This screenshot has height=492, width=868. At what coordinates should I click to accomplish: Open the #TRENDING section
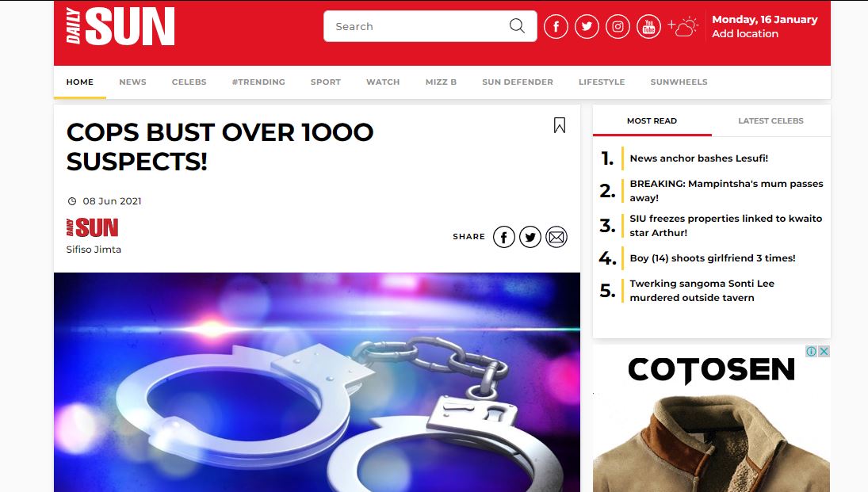[258, 82]
